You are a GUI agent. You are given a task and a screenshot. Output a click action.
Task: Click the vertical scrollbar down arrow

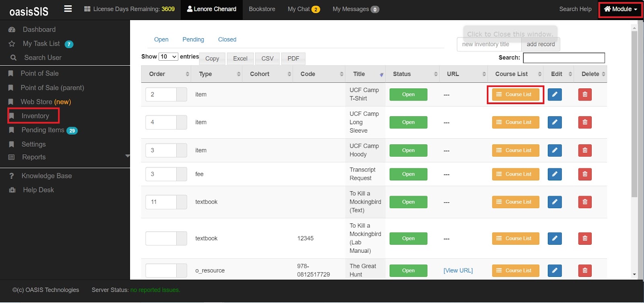pyautogui.click(x=634, y=274)
